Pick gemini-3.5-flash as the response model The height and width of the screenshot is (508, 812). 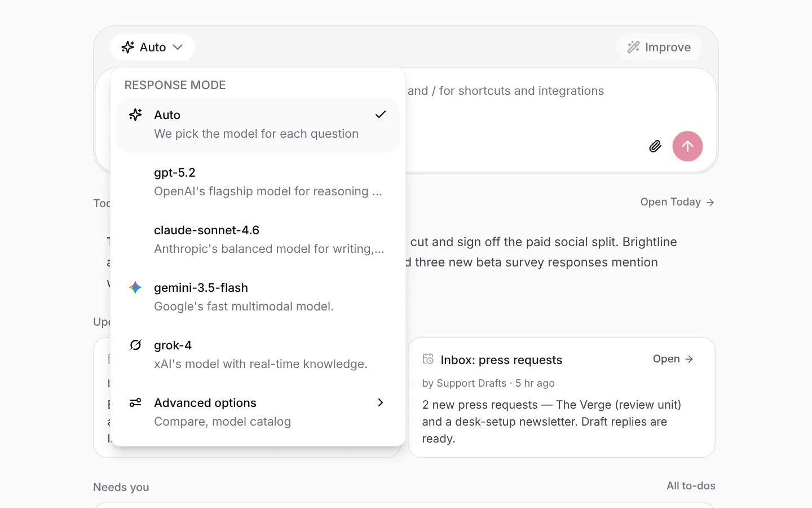[x=258, y=297]
